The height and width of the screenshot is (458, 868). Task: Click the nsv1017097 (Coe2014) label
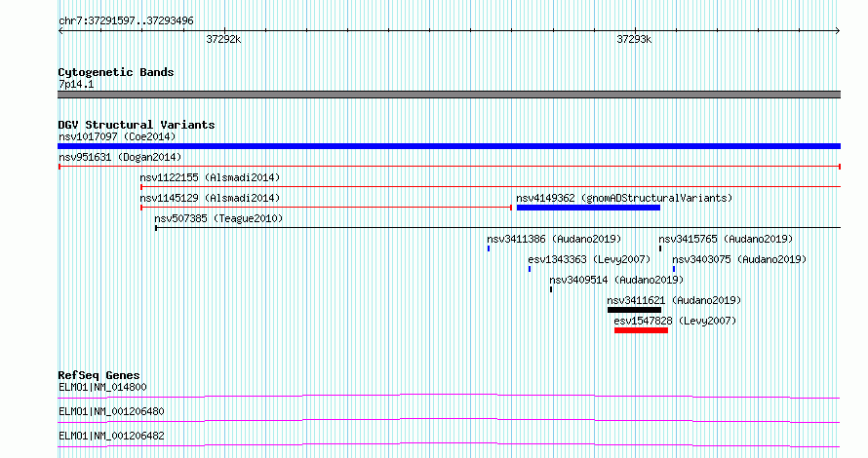coord(117,136)
